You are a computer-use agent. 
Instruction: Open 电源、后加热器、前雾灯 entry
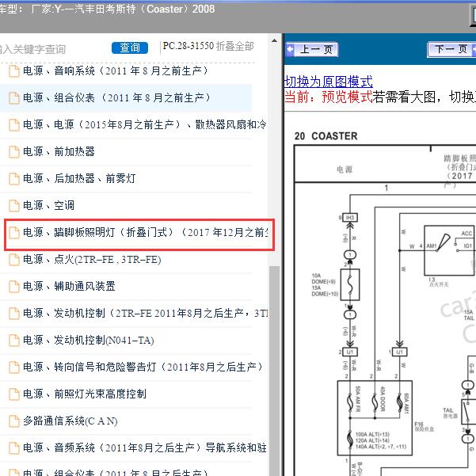[x=79, y=178]
